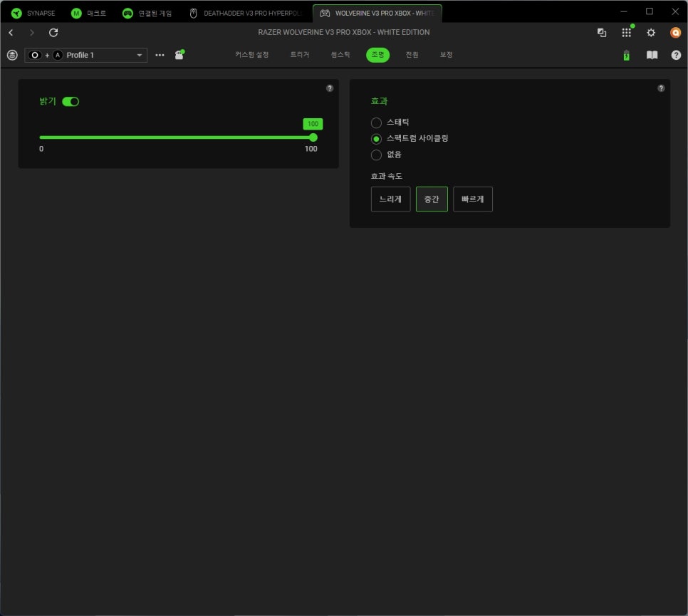Open Synapse settings gear
The height and width of the screenshot is (616, 688).
click(x=651, y=33)
